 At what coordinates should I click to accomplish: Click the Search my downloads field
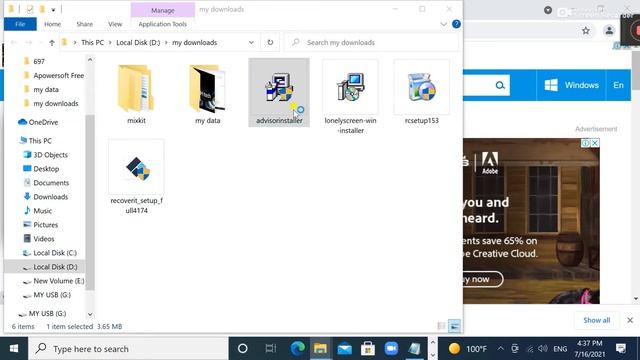coord(371,42)
